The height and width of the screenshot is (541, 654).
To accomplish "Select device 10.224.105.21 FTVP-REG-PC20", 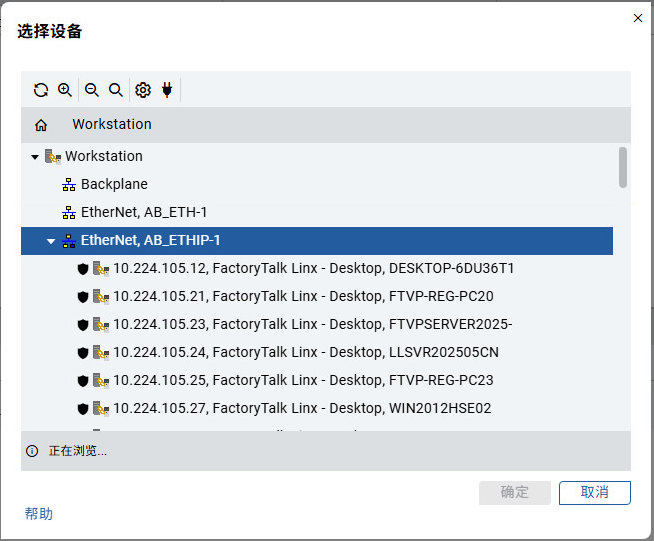I will pyautogui.click(x=302, y=297).
